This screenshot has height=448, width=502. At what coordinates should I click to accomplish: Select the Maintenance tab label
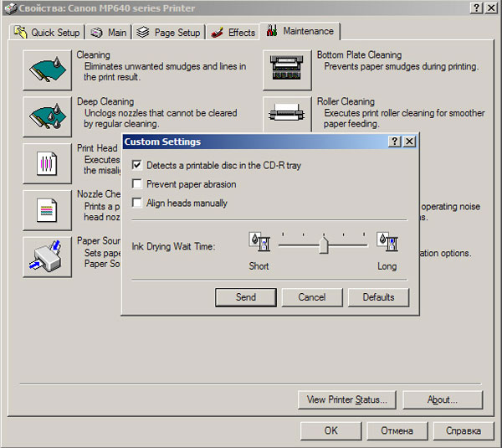click(308, 31)
